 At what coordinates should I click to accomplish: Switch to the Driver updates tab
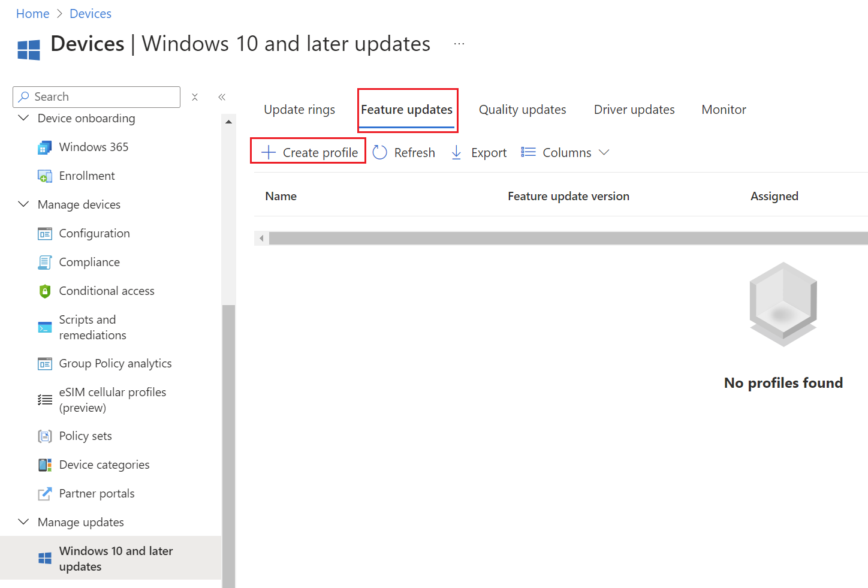[634, 110]
